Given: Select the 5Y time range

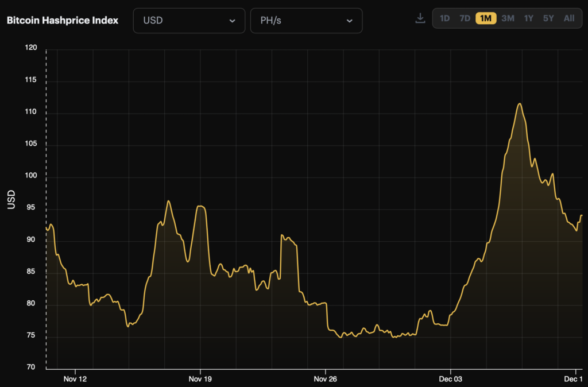Looking at the screenshot, I should coord(548,18).
